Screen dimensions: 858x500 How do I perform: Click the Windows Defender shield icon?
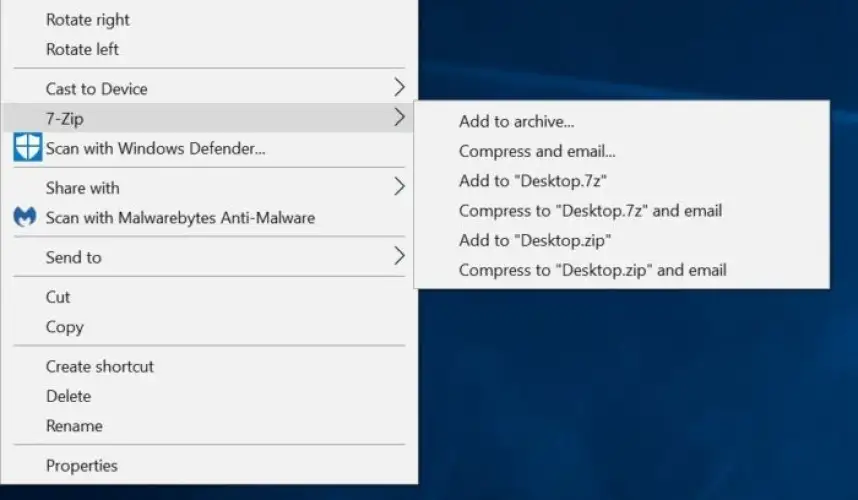[27, 148]
